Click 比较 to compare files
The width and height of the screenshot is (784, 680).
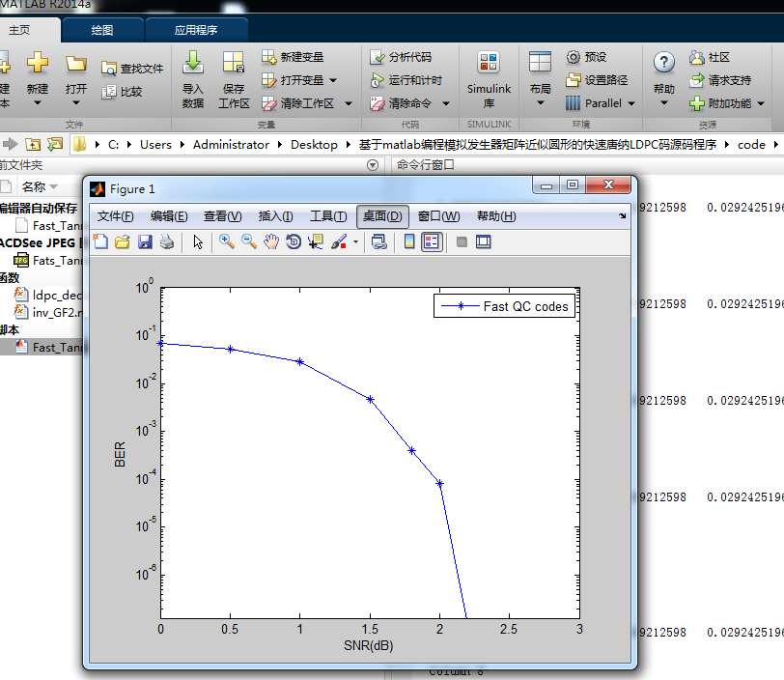122,92
